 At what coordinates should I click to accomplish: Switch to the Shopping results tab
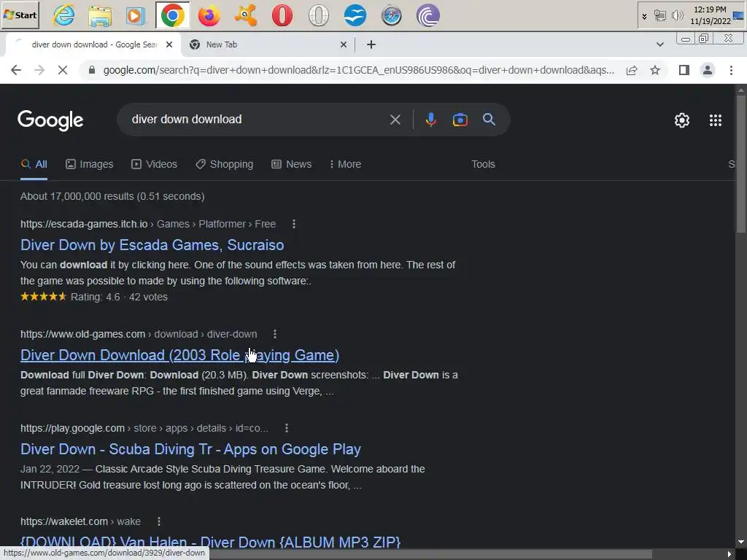[x=225, y=164]
